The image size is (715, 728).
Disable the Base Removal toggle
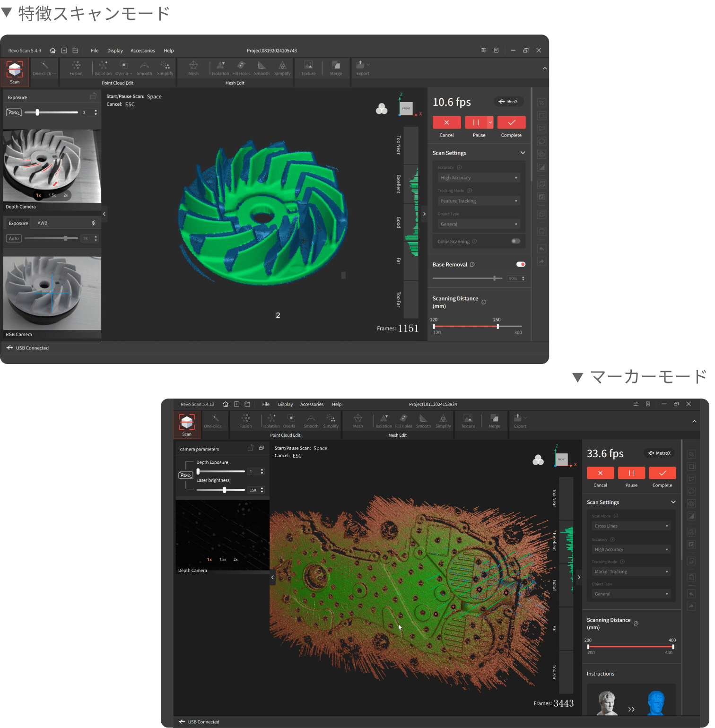click(521, 264)
